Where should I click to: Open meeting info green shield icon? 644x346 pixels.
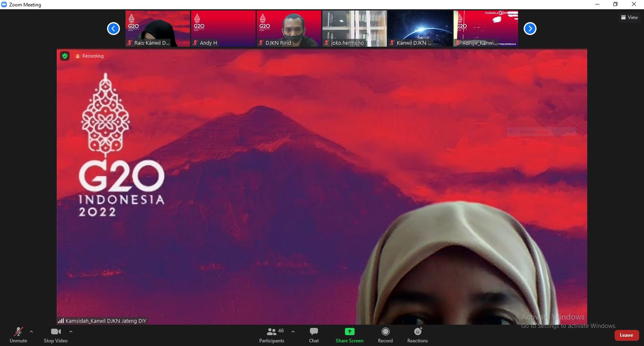(x=65, y=56)
